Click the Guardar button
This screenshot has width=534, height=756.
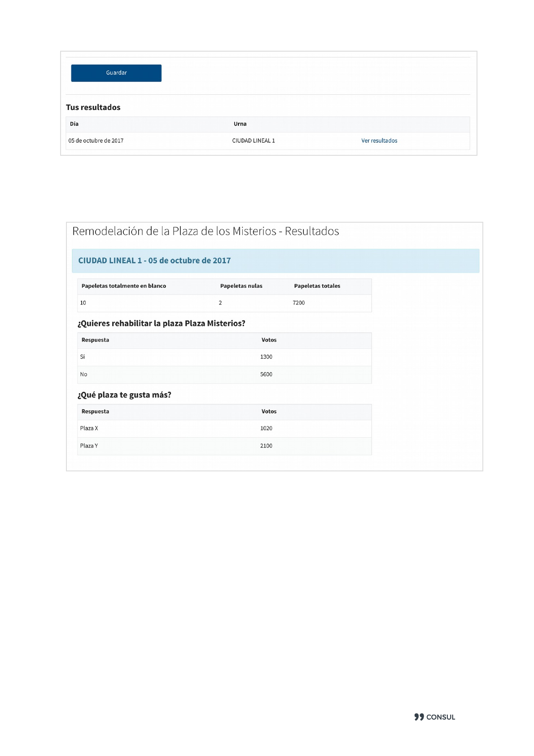(x=116, y=73)
